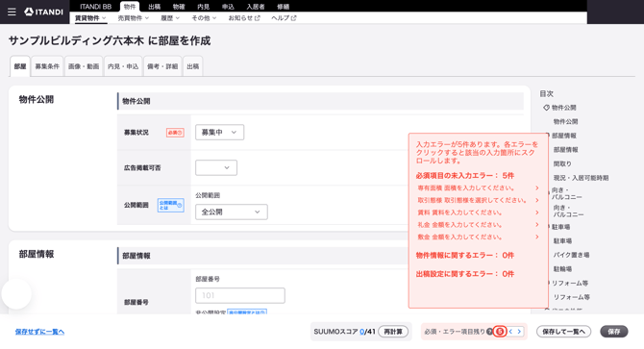Open 賃料 error arrow
Image resolution: width=644 pixels, height=349 pixels.
536,212
